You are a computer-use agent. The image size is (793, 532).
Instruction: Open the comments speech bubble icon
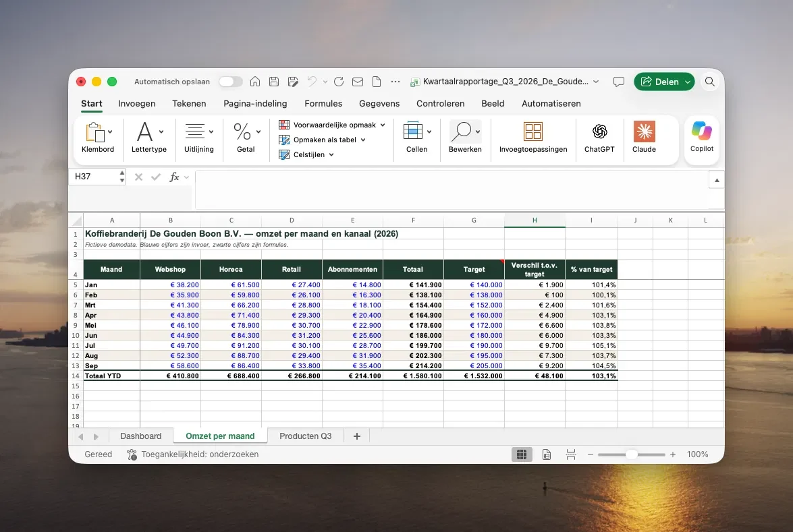pyautogui.click(x=618, y=82)
